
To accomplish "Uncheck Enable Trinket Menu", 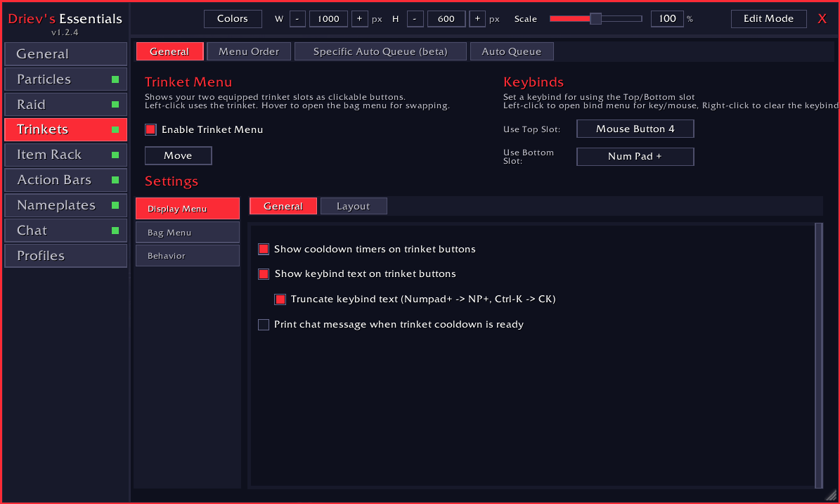I will click(x=150, y=129).
